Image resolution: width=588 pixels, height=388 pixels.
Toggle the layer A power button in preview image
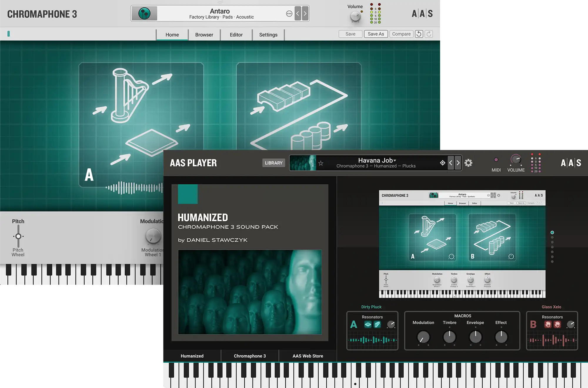[451, 256]
